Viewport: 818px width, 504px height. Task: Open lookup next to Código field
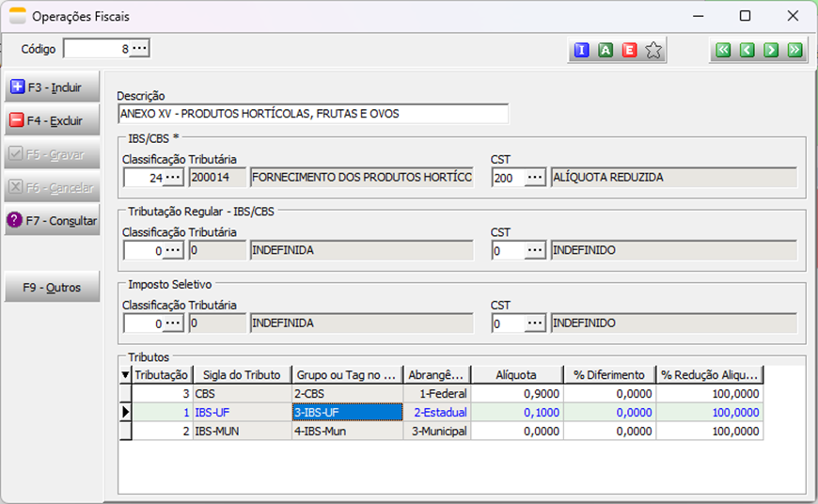pyautogui.click(x=139, y=48)
